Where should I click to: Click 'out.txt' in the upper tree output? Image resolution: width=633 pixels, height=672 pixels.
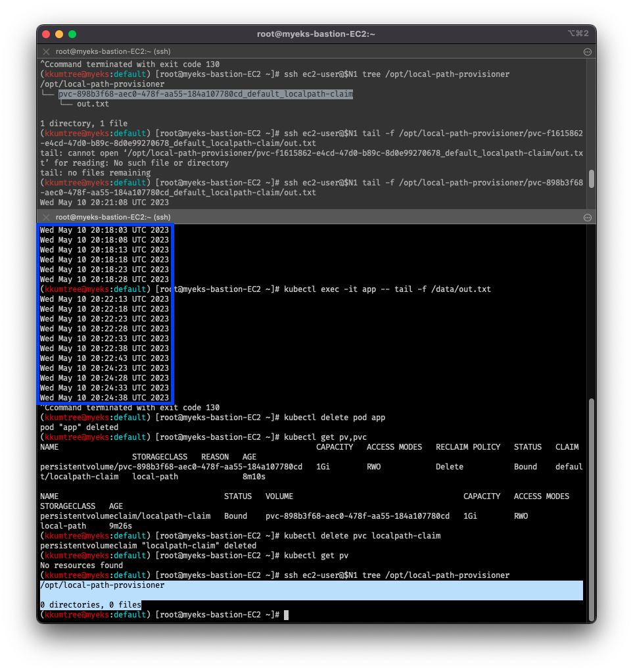pyautogui.click(x=93, y=104)
